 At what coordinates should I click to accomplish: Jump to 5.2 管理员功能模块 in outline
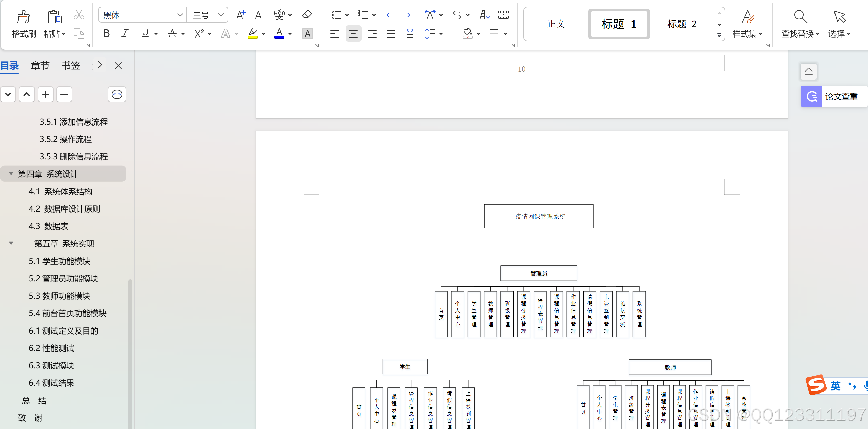[x=63, y=279]
